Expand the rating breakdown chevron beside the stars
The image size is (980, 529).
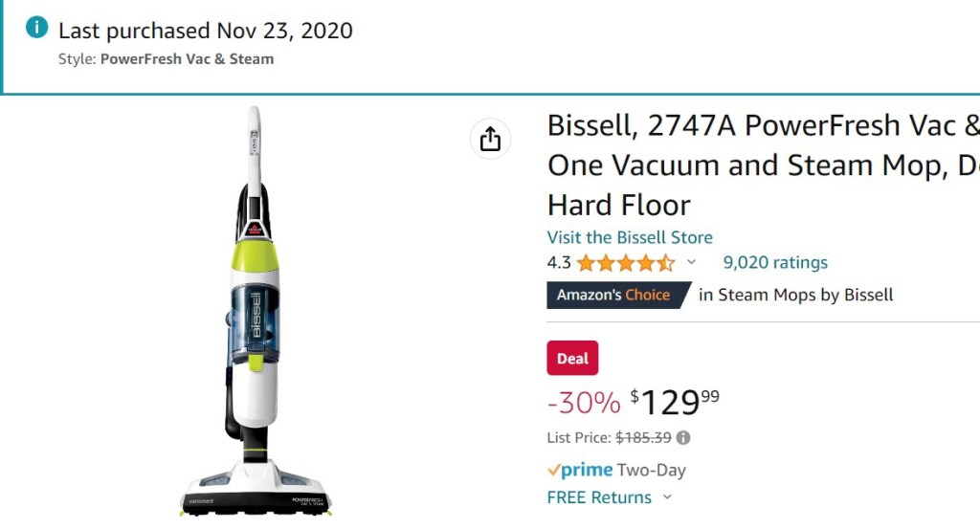[692, 263]
